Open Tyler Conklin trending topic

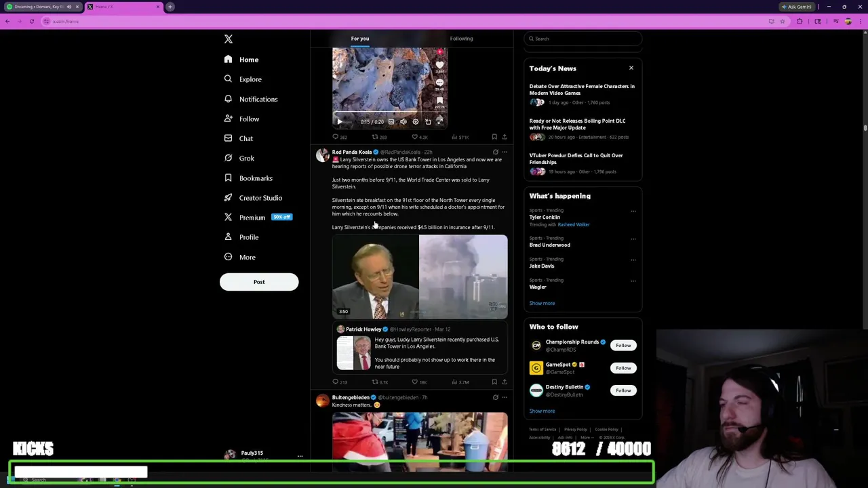point(545,218)
